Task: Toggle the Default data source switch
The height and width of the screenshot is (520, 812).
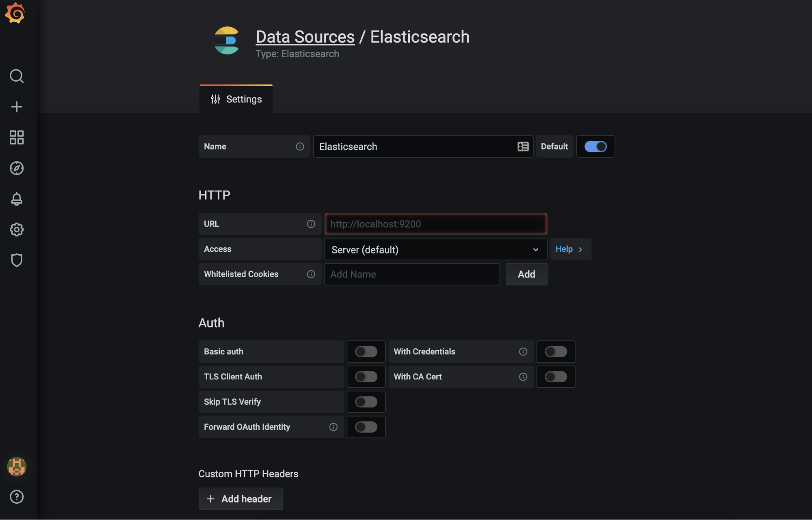Action: tap(595, 146)
